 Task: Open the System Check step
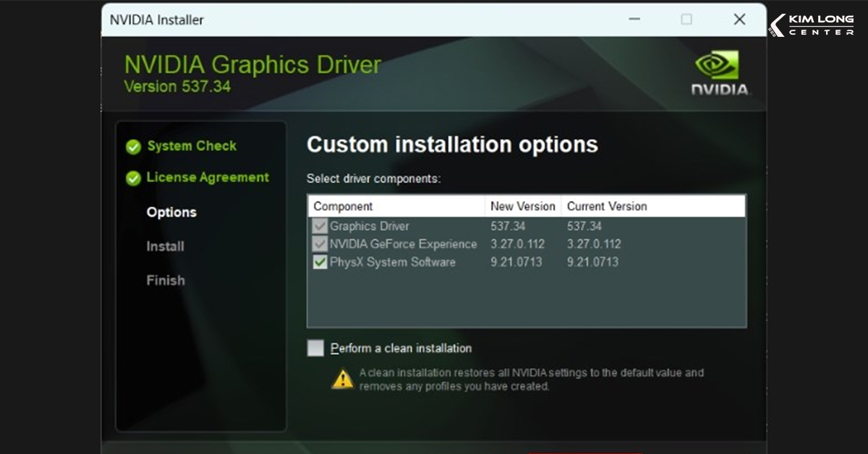tap(190, 146)
